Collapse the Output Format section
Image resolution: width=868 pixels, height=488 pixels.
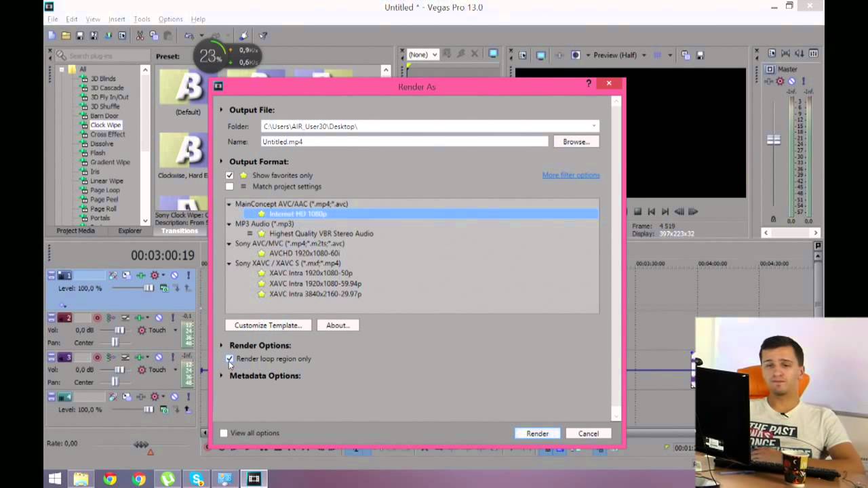click(221, 161)
